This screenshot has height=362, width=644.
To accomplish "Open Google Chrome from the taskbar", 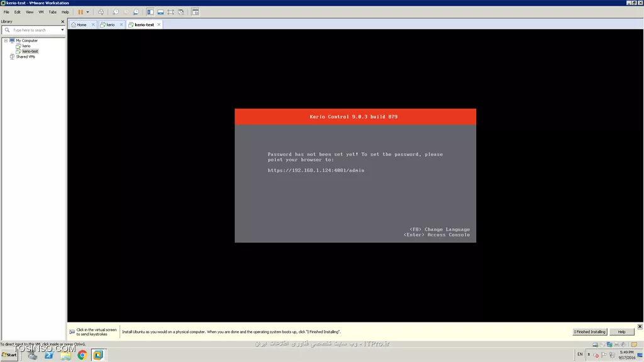I will (x=82, y=355).
